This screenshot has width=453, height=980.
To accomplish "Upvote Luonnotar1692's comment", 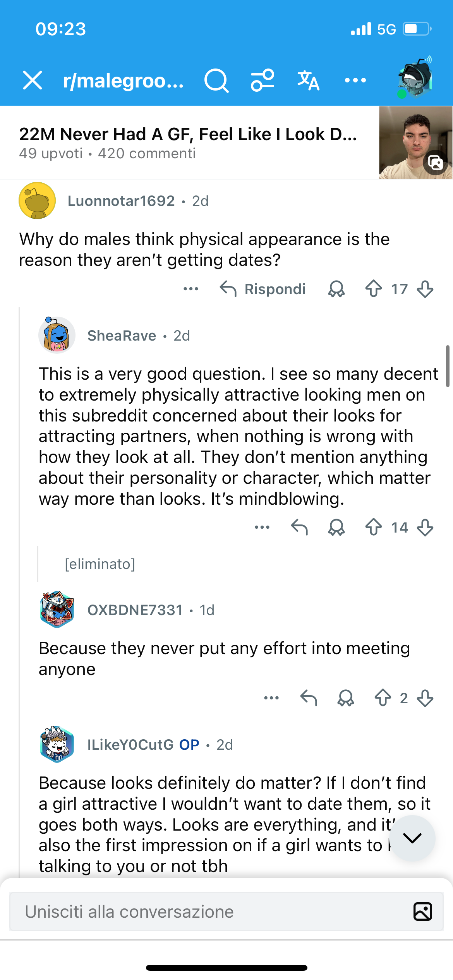I will [374, 289].
